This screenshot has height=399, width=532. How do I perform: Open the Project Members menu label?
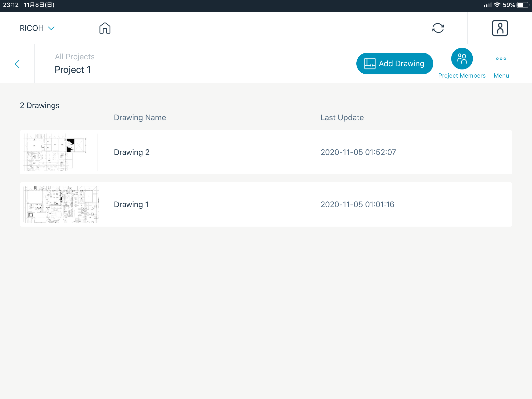(462, 75)
